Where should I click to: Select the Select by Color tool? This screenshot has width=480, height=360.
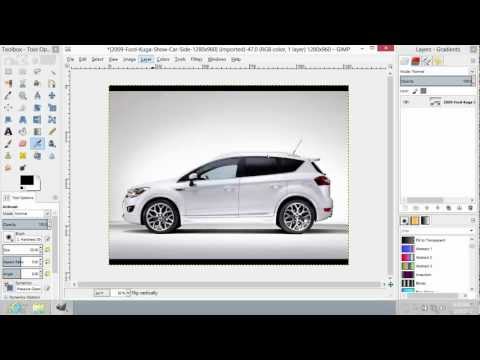tap(8, 84)
